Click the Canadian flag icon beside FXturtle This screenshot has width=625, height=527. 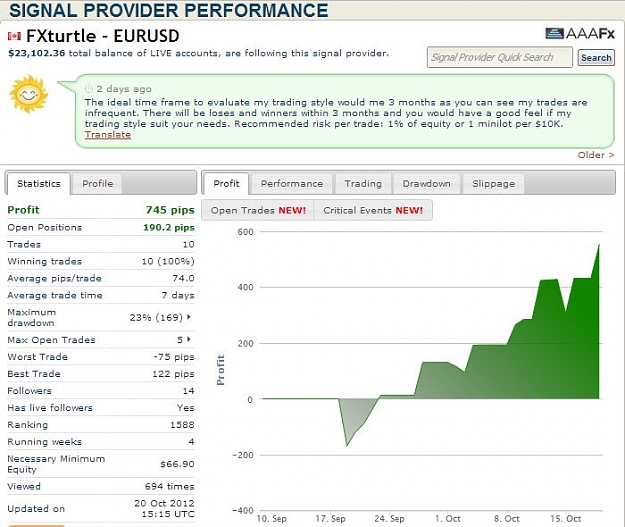click(14, 36)
